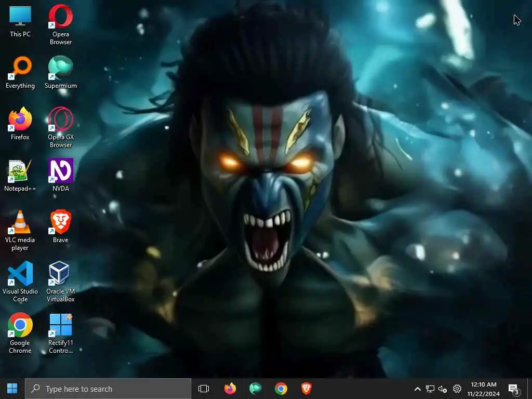
Task: Select the Visual Studio Code desktop shortcut
Action: pos(20,282)
